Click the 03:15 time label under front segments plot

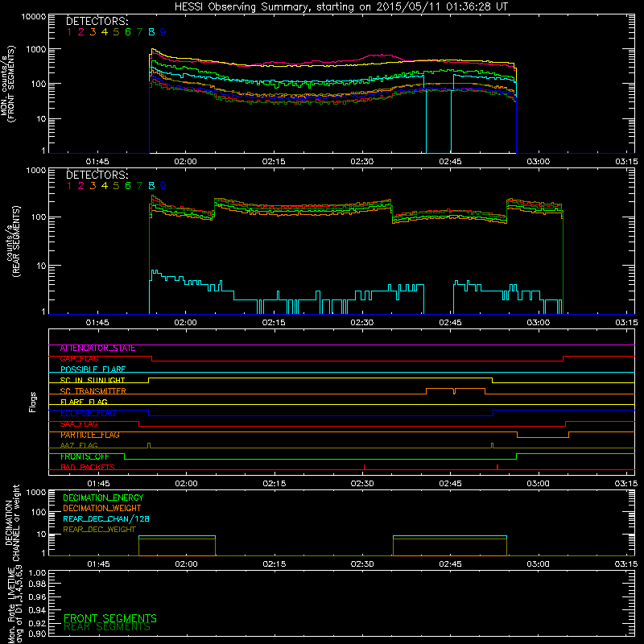pyautogui.click(x=626, y=162)
